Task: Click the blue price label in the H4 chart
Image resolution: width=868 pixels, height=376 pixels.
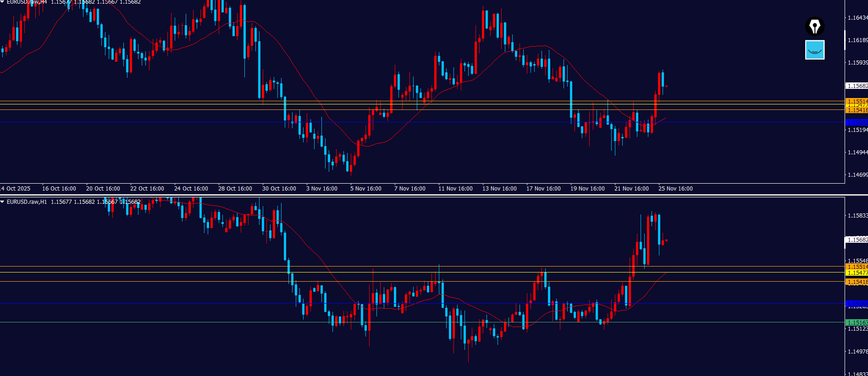Action: tap(856, 122)
